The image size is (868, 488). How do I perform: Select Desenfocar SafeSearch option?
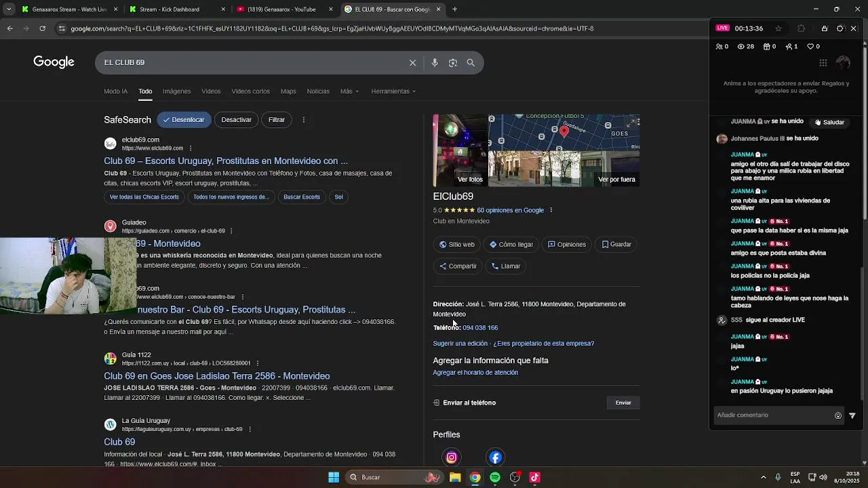[184, 120]
